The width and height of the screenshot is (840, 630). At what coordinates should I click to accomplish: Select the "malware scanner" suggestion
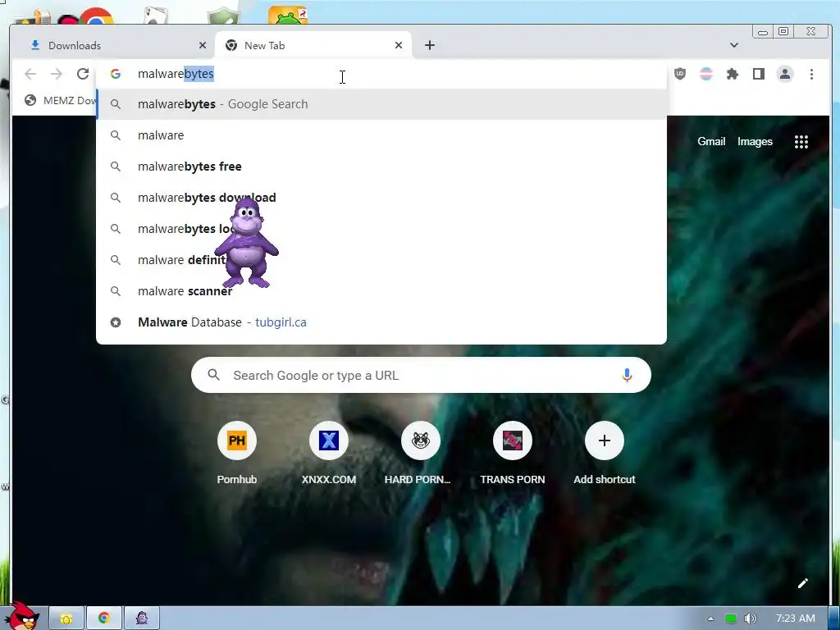pyautogui.click(x=381, y=291)
